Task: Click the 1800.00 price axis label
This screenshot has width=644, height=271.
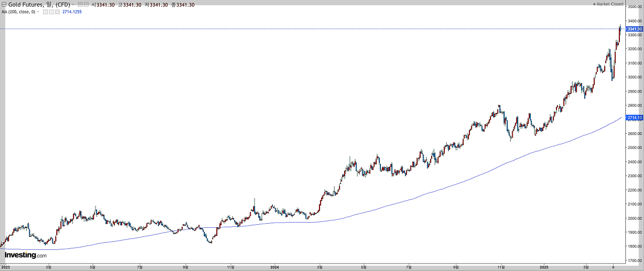Action: coord(635,247)
